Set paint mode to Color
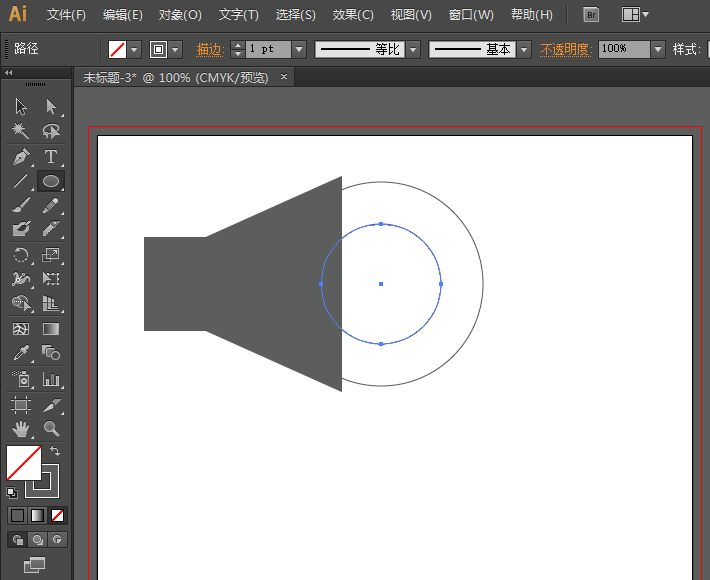This screenshot has width=710, height=580. click(x=17, y=515)
